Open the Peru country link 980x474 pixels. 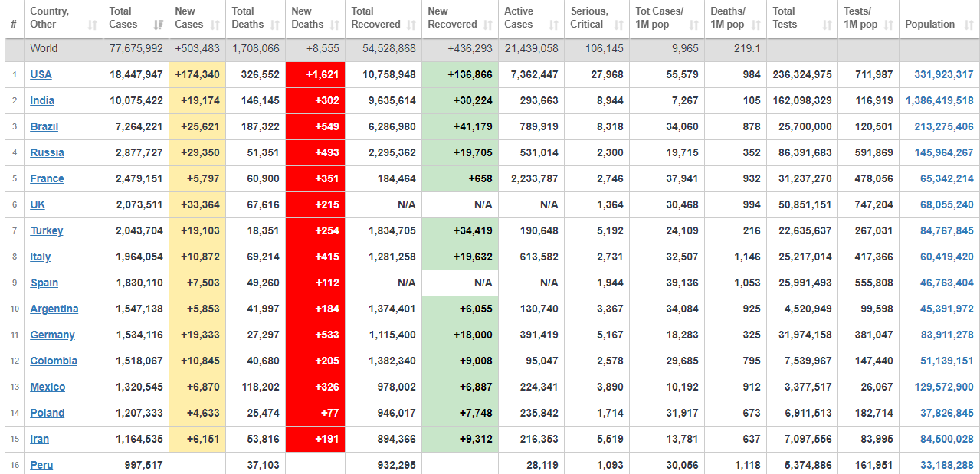click(41, 465)
